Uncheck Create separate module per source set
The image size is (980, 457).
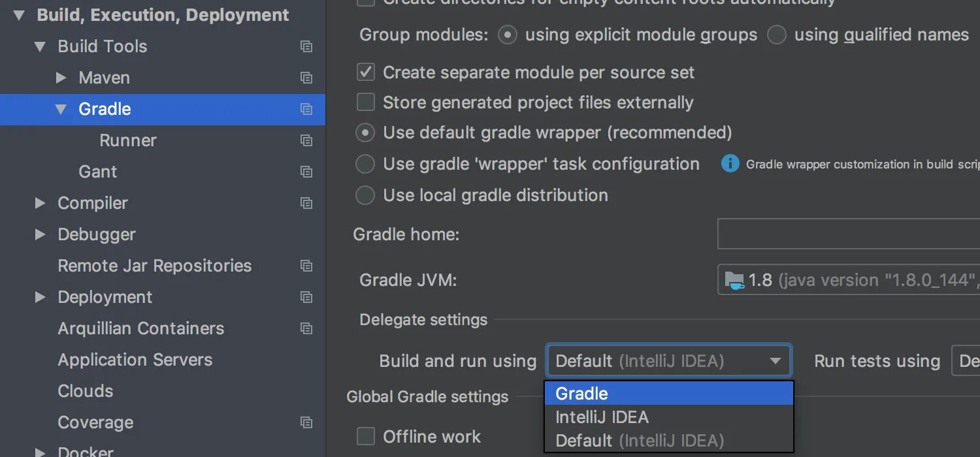(366, 72)
